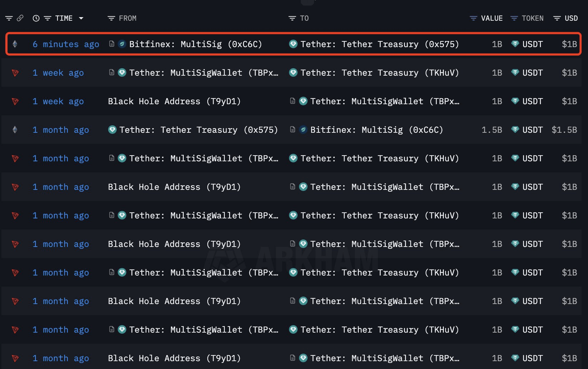This screenshot has height=369, width=588.
Task: Click Ethereum icon in 6 minutes ago row
Action: 15,44
